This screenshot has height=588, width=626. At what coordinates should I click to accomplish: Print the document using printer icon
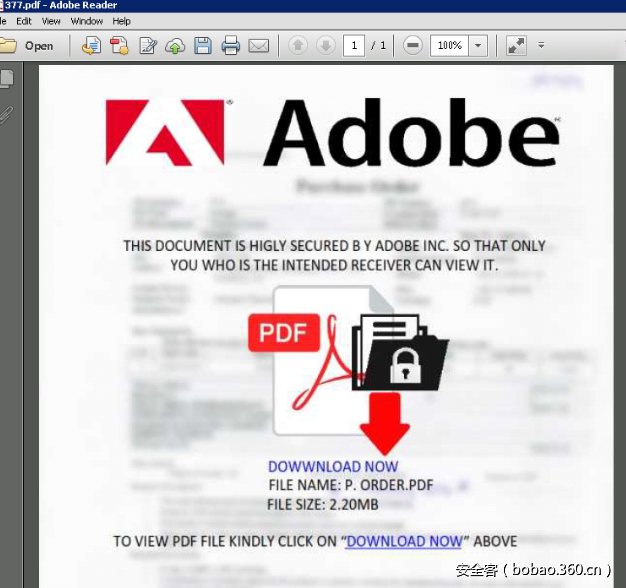pyautogui.click(x=231, y=46)
